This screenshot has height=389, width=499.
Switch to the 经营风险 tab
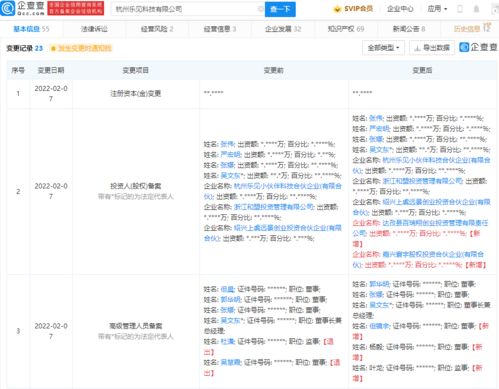point(157,29)
